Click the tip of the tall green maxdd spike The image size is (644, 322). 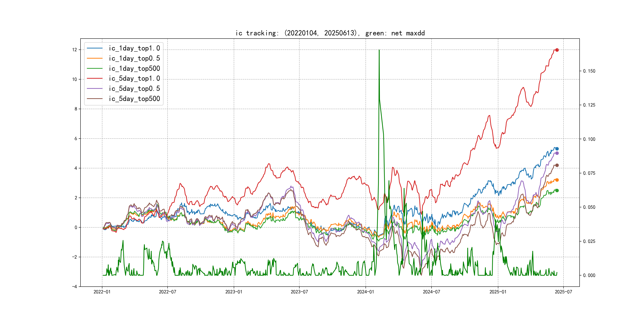tap(379, 50)
